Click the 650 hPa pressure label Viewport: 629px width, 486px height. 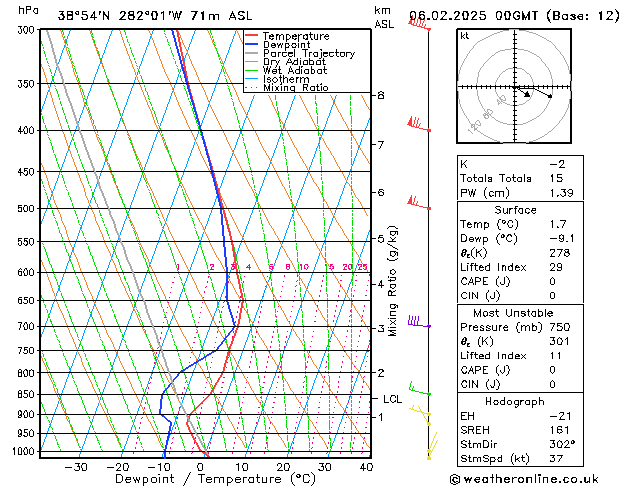(x=28, y=300)
